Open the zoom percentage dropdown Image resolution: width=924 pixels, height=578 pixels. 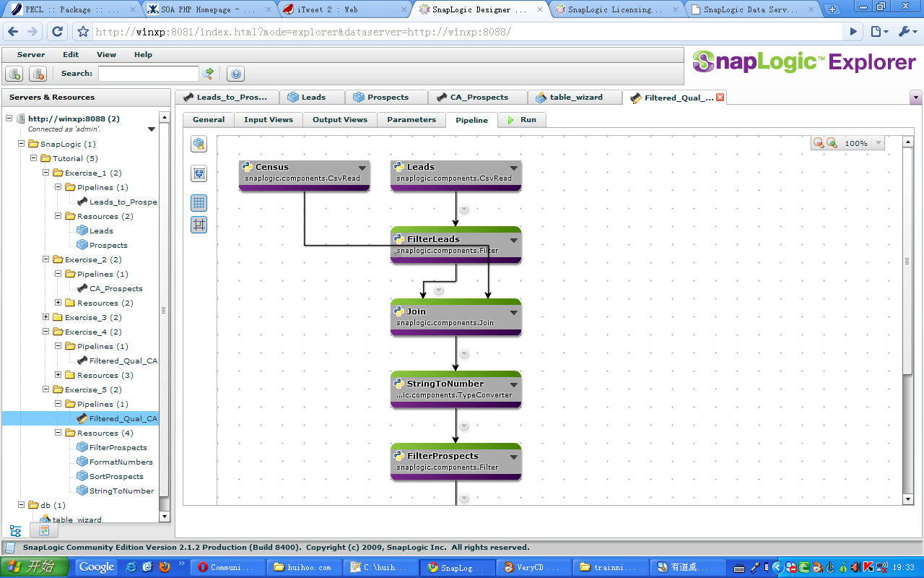click(x=878, y=143)
